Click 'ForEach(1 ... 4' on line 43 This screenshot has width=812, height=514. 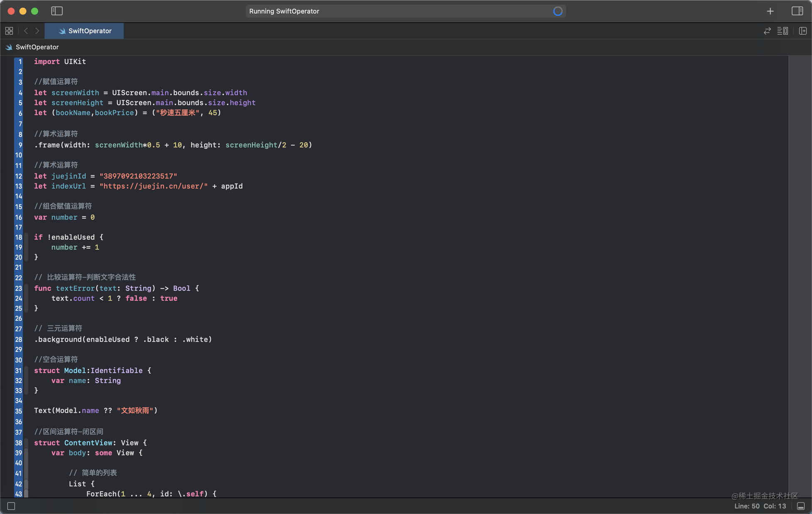pyautogui.click(x=119, y=494)
